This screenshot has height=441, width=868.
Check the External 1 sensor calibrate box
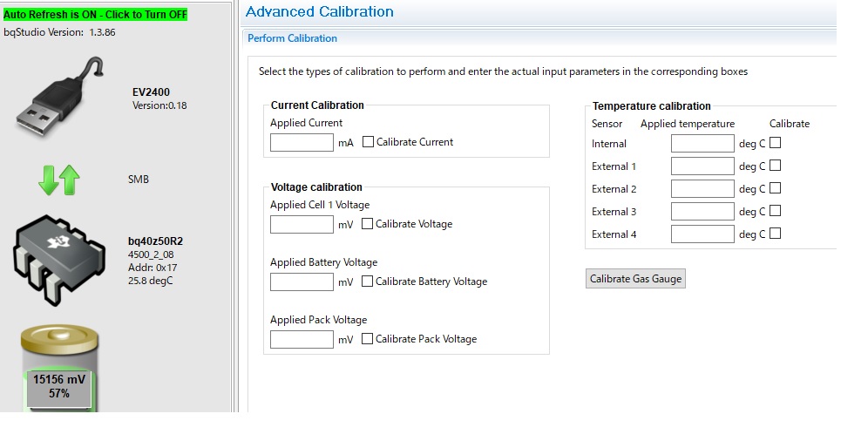pyautogui.click(x=775, y=166)
